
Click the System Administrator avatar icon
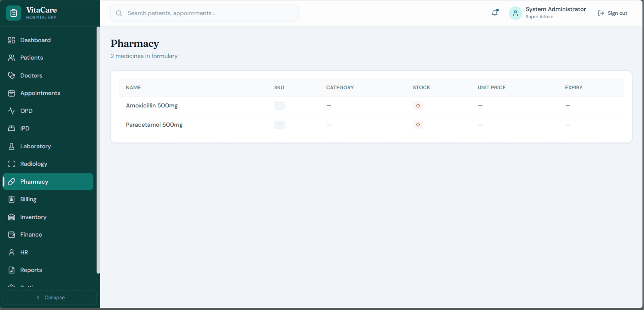click(x=516, y=13)
